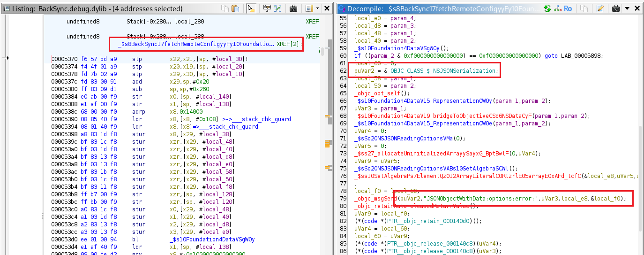
Task: Click the notepad pencil icon in Decompile toolbar
Action: [x=599, y=8]
